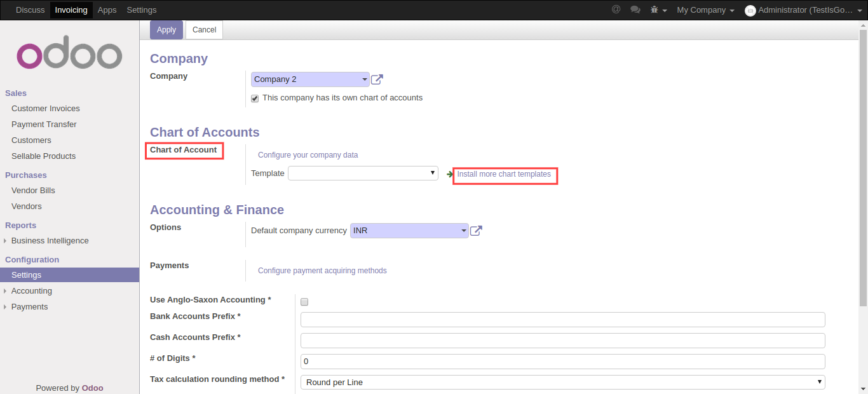The width and height of the screenshot is (868, 394).
Task: Enable Use Anglo-Saxon Accounting checkbox
Action: click(x=304, y=302)
